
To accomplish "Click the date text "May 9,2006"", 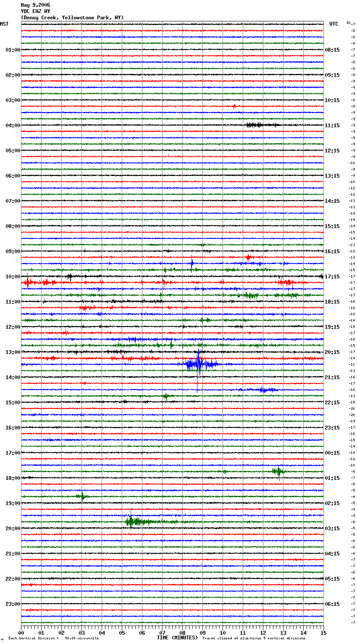I will click(35, 5).
